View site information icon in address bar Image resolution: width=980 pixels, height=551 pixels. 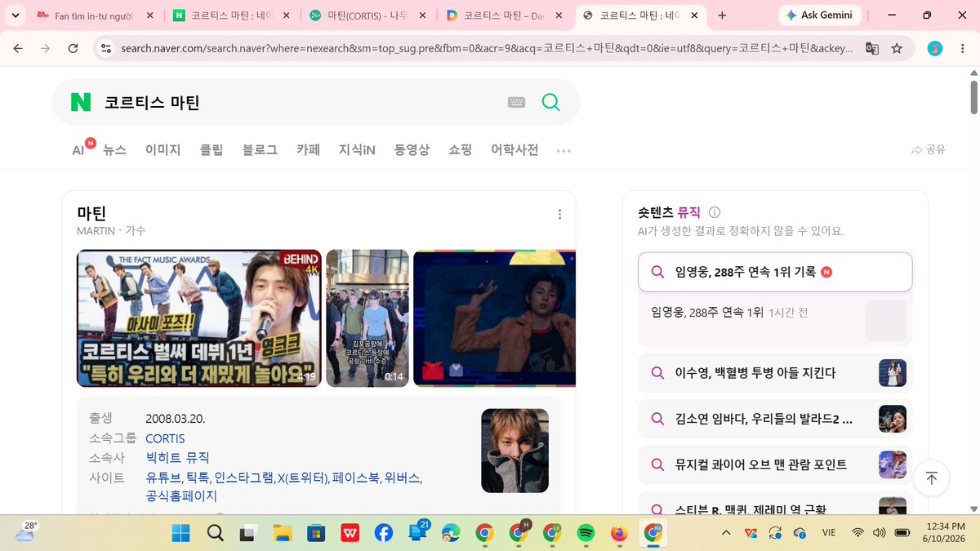105,48
